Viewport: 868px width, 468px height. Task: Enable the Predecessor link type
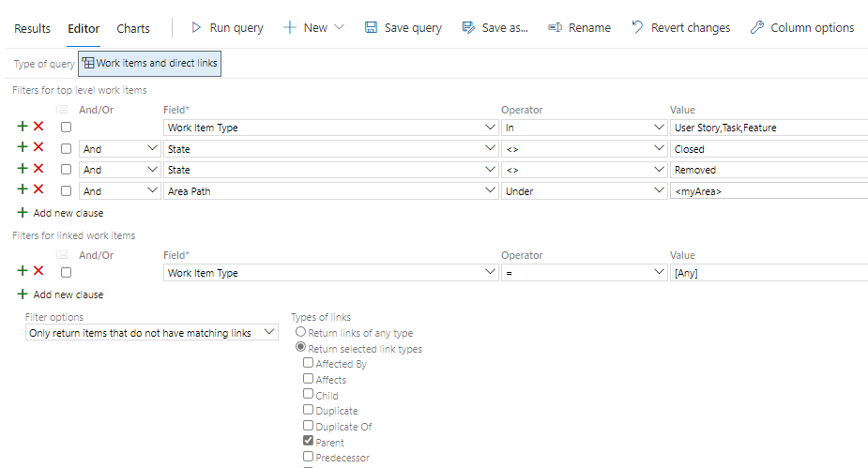309,457
